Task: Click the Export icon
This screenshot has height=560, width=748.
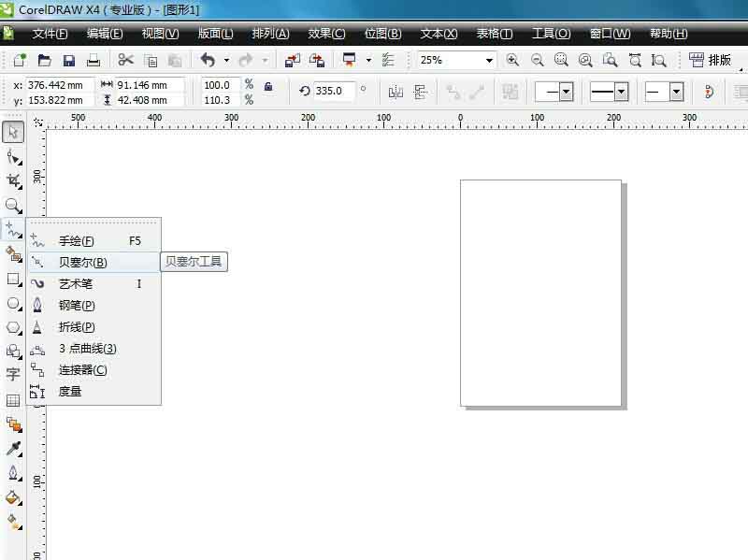Action: 317,60
